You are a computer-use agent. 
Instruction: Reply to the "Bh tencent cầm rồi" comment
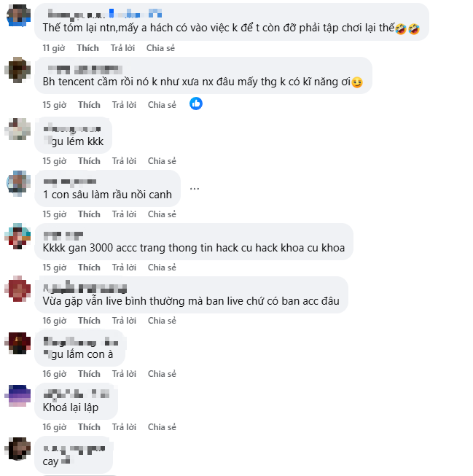point(123,105)
